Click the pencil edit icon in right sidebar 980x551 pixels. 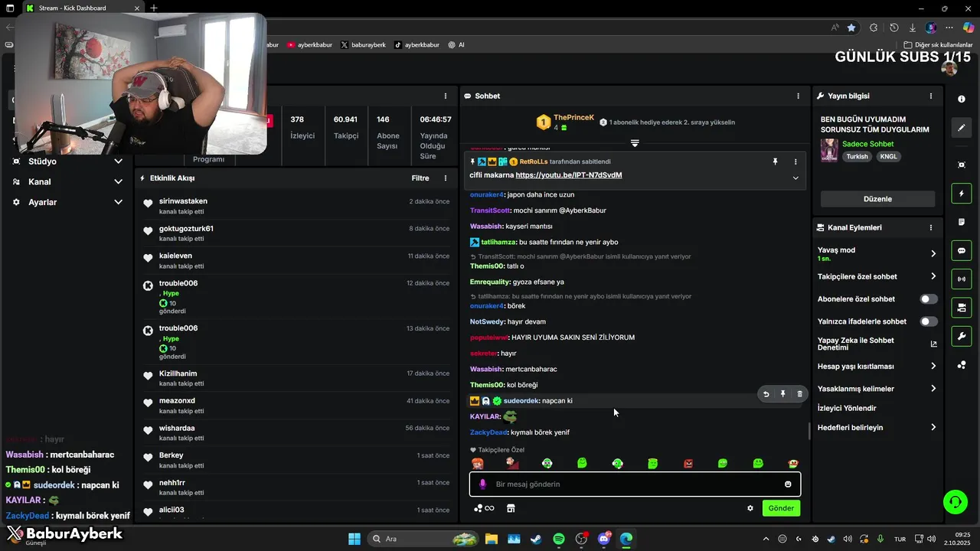coord(962,128)
